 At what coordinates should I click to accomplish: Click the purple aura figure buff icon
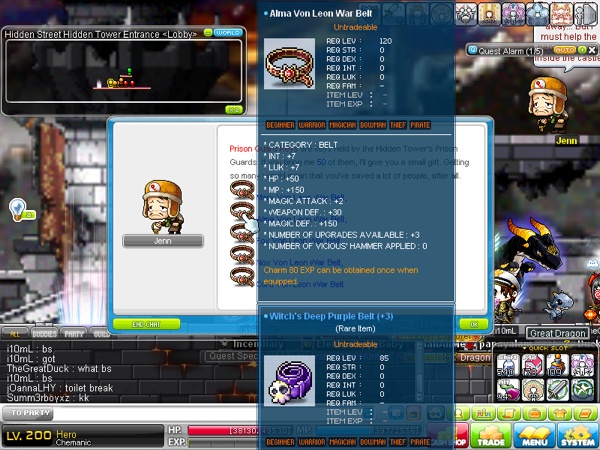[513, 13]
